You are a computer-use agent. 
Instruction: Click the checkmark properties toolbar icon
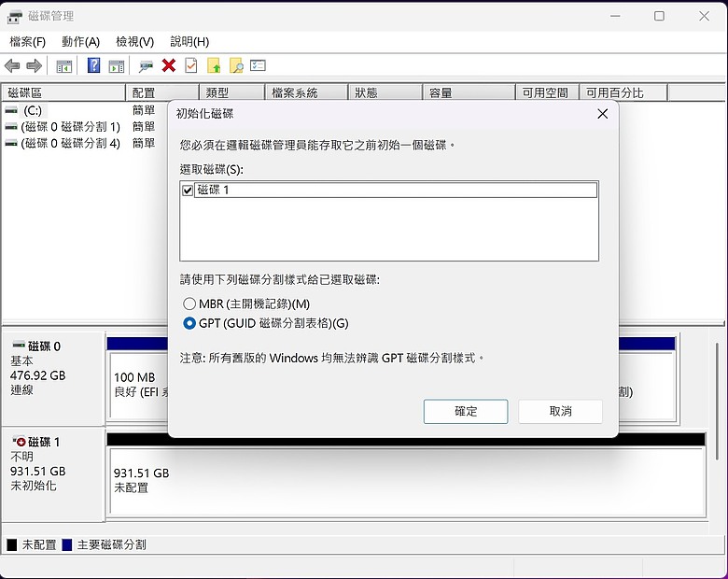[190, 65]
